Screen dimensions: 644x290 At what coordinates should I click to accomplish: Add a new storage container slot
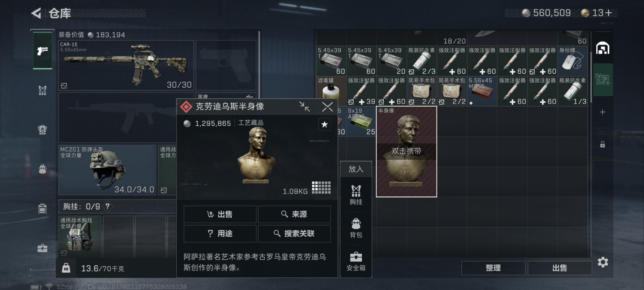pos(603,112)
